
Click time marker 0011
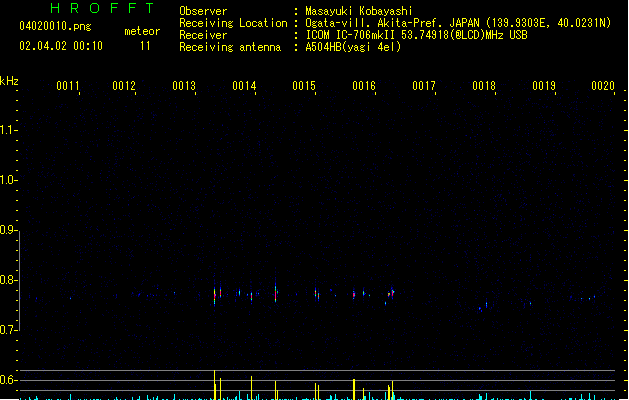coord(67,86)
